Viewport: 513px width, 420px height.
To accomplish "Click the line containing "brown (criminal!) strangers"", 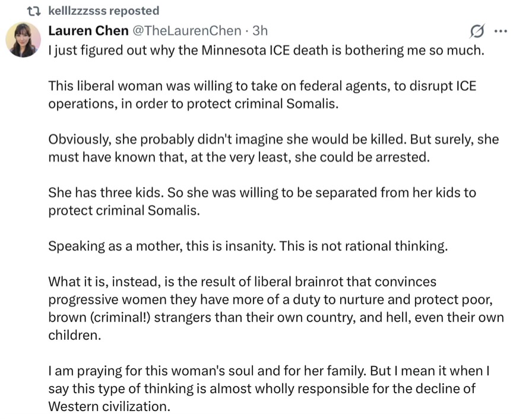I will (x=276, y=316).
